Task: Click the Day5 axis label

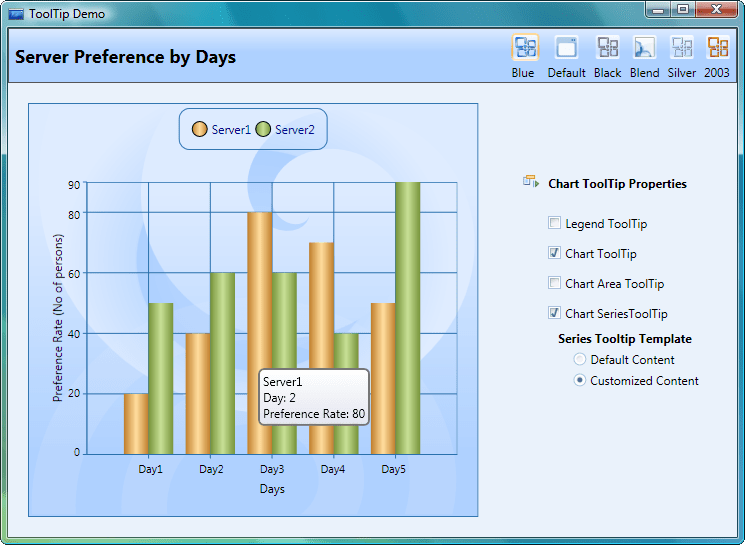Action: [394, 469]
